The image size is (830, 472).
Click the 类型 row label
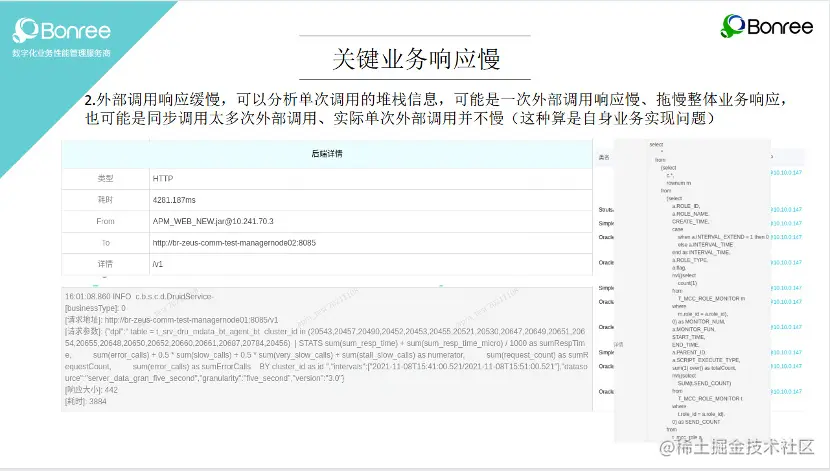click(x=105, y=178)
